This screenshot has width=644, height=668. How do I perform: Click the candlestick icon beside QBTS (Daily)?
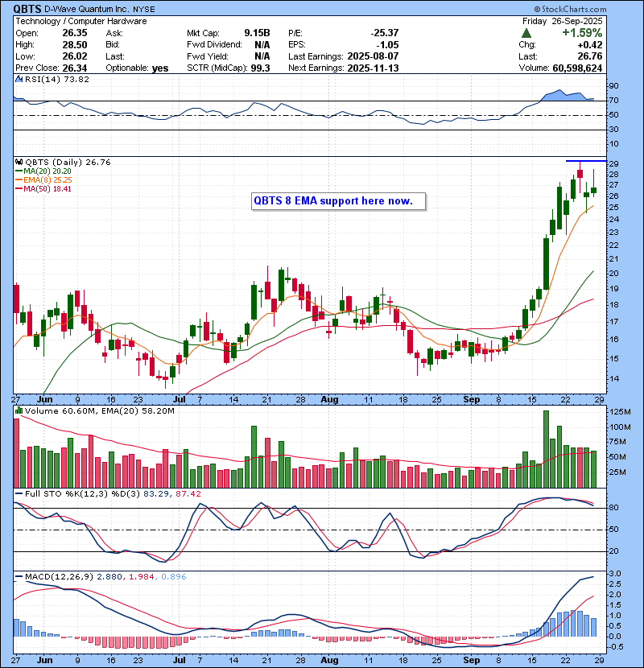coord(19,162)
